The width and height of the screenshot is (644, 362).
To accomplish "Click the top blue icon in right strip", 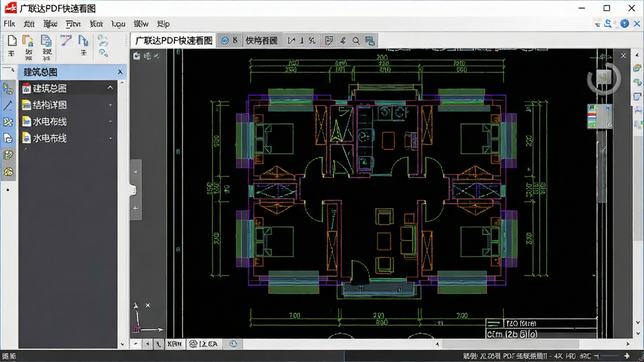I will [637, 68].
